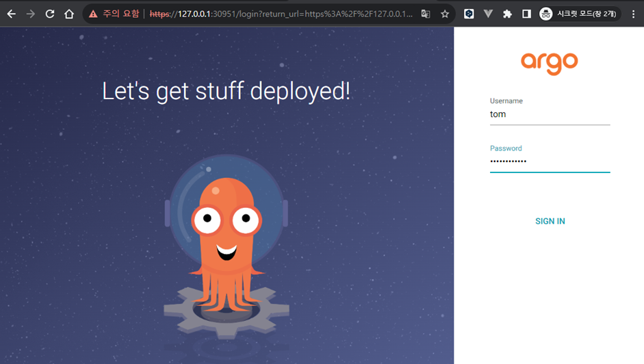Focus the Password input field
This screenshot has width=644, height=364.
[x=550, y=161]
